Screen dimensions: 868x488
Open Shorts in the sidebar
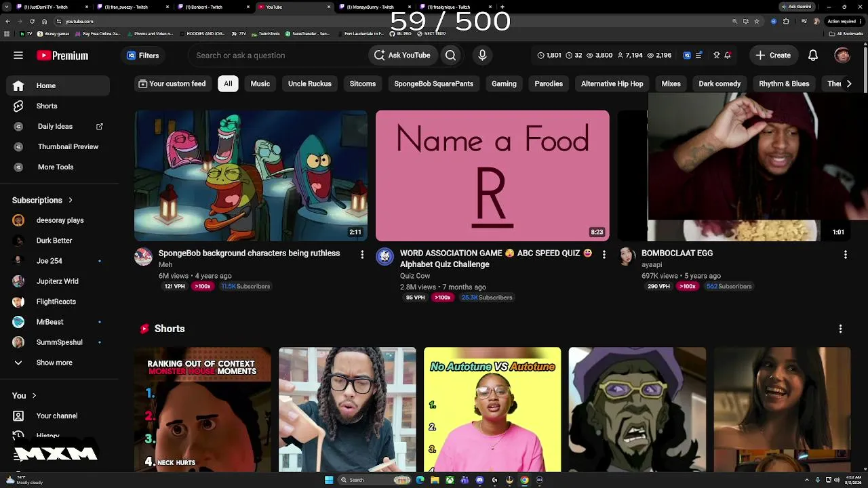[x=58, y=106]
